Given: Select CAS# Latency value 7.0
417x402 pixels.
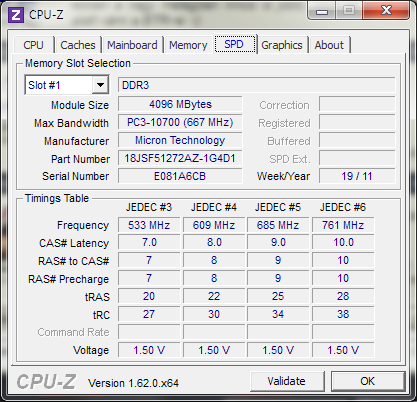Looking at the screenshot, I should point(149,243).
